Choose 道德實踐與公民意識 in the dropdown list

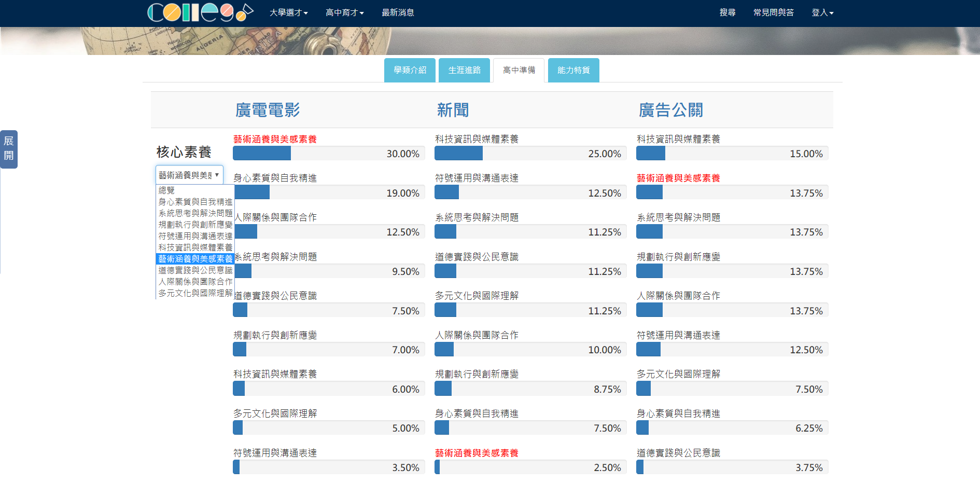point(195,270)
